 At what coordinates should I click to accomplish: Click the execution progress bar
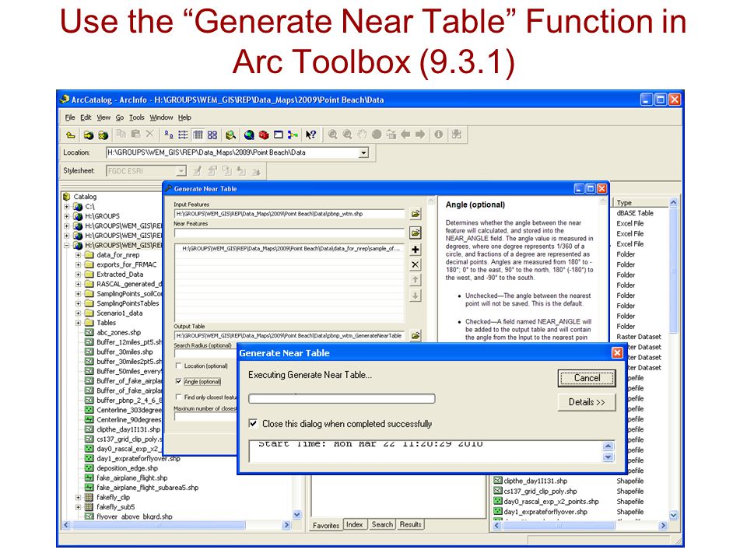pyautogui.click(x=342, y=398)
